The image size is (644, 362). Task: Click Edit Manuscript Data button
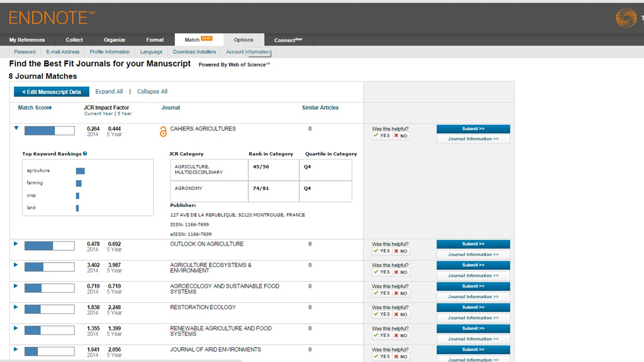point(52,92)
